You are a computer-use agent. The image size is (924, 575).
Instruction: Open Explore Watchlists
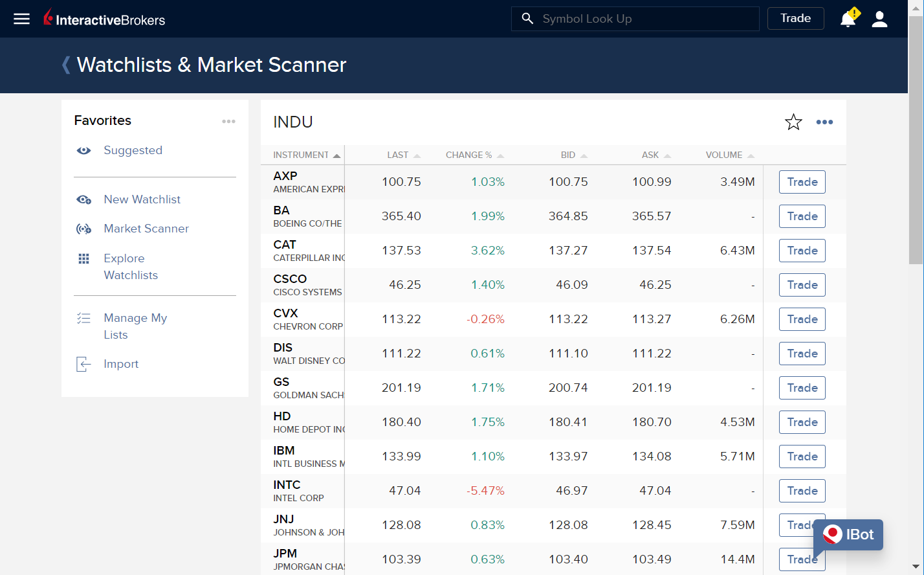131,267
